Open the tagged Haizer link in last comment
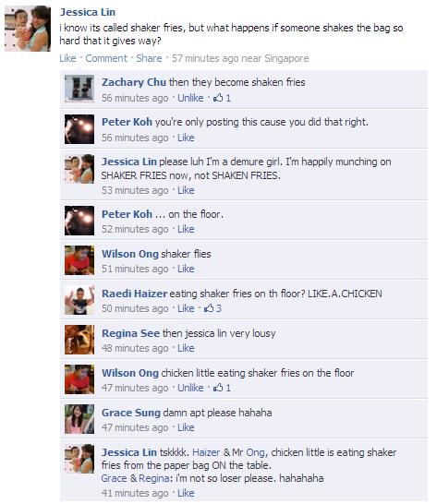 coord(206,452)
